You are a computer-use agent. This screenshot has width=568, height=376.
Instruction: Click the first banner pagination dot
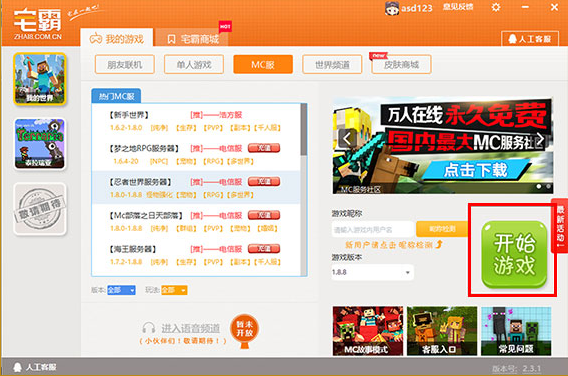539,186
